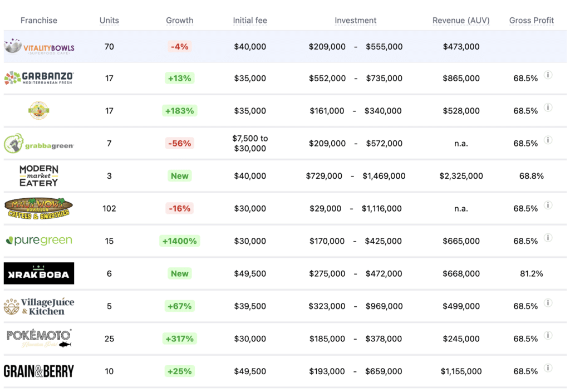Sort by the Gross Profit column header
Image resolution: width=570 pixels, height=392 pixels.
532,21
